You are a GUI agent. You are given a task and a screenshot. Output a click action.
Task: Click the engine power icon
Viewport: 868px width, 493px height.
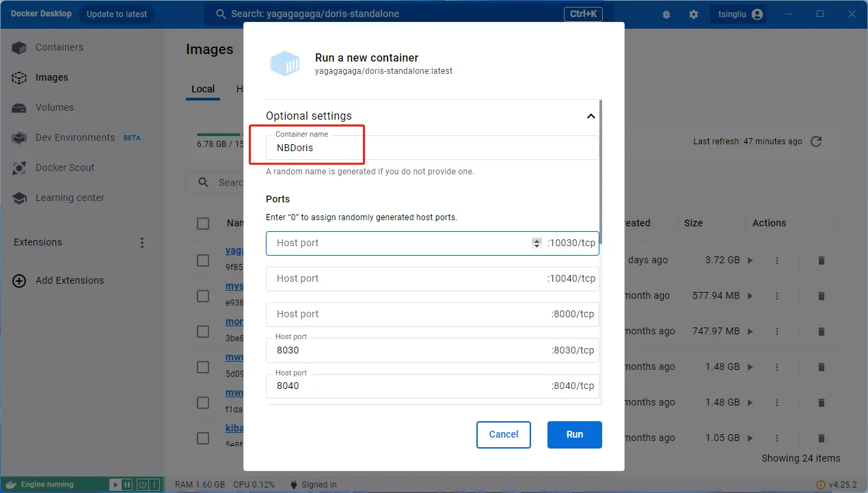142,485
